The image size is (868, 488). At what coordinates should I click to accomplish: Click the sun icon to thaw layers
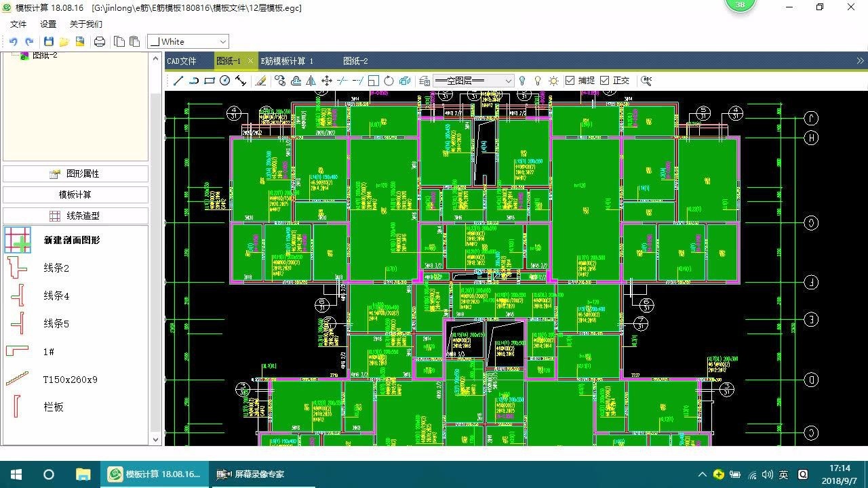(553, 81)
